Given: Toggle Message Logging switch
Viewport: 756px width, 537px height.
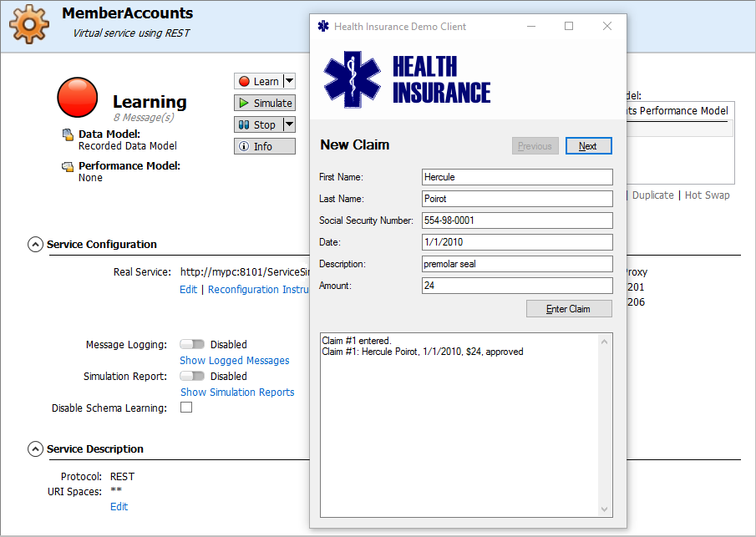Looking at the screenshot, I should tap(192, 344).
